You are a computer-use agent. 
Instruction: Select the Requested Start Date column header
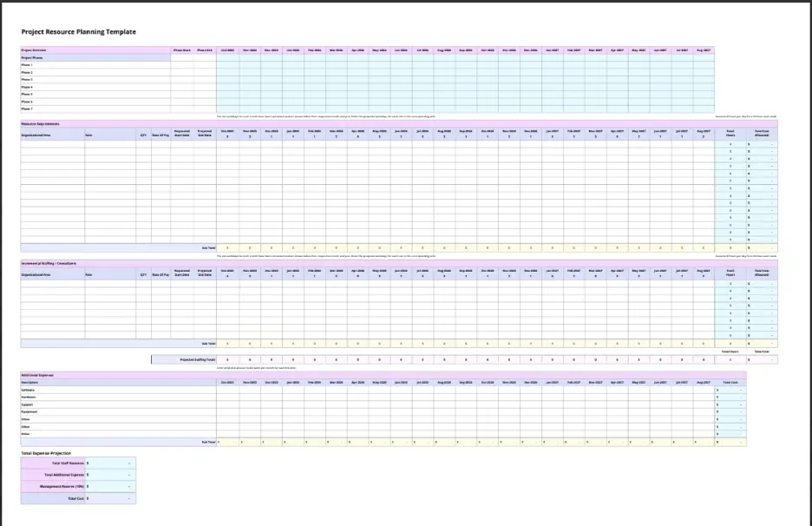pyautogui.click(x=181, y=134)
